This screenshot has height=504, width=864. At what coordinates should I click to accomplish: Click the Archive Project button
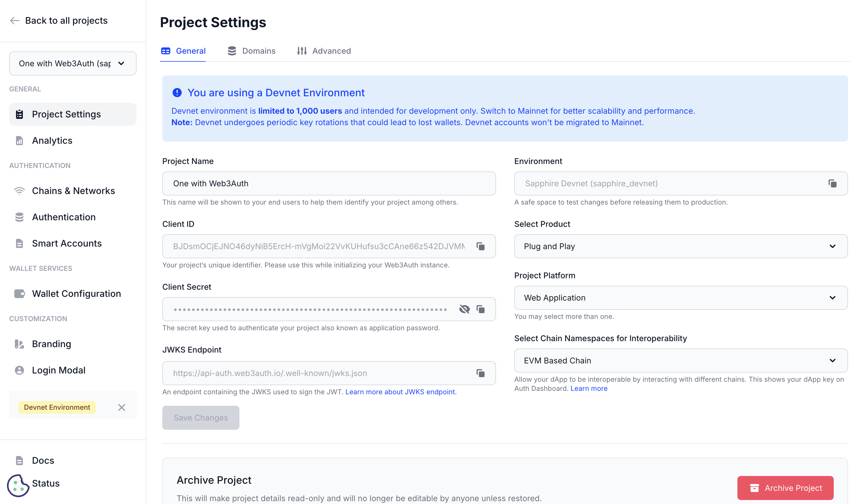785,488
